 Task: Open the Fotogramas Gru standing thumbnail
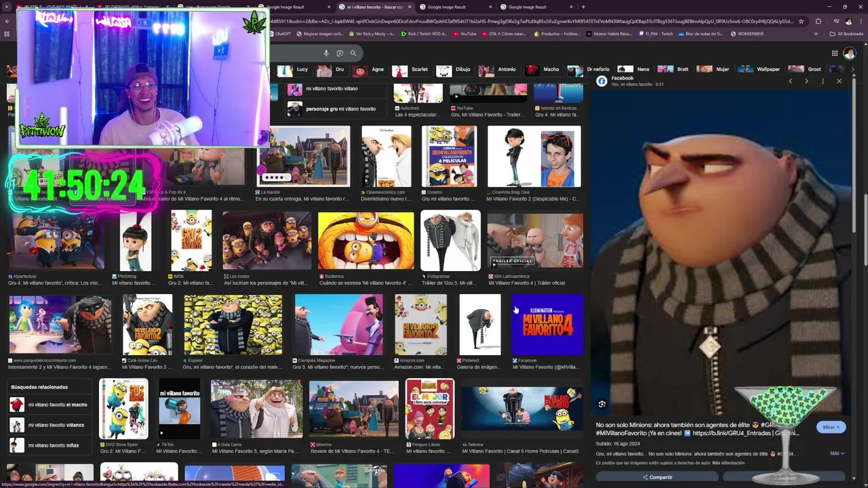(450, 241)
